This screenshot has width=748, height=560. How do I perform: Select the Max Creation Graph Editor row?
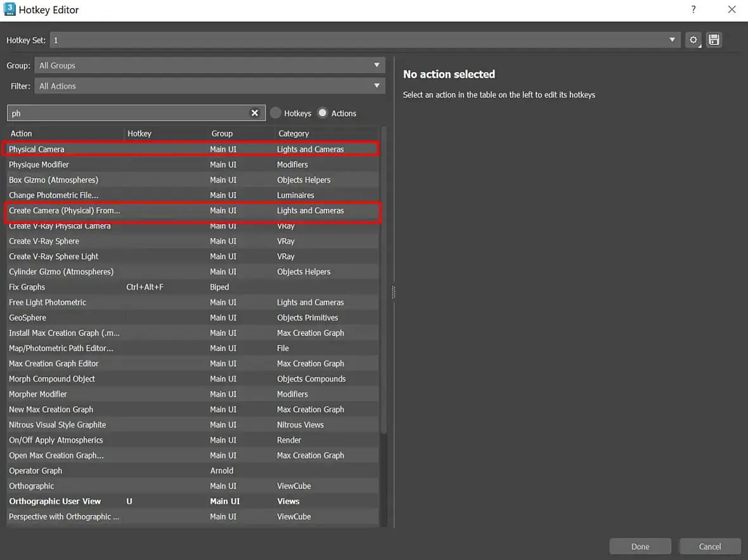click(x=193, y=363)
